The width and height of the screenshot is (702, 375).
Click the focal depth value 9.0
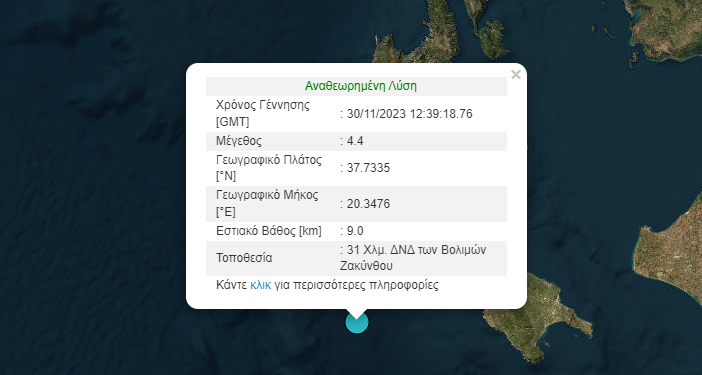(355, 231)
